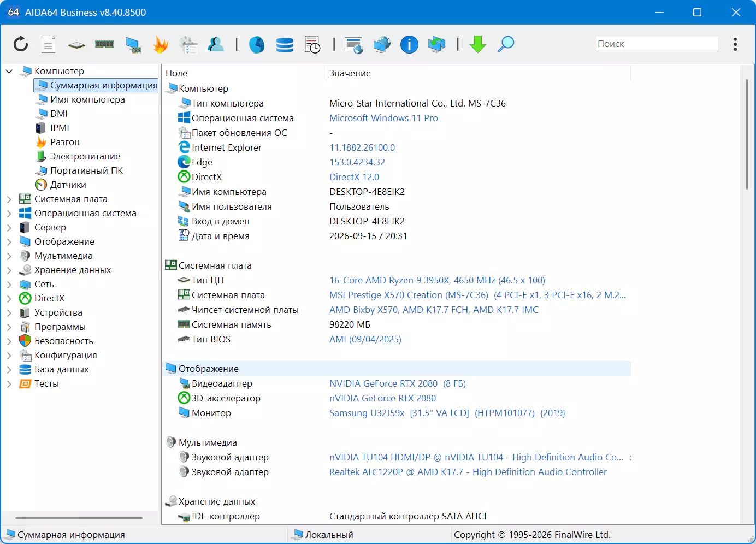Click the magnifying glass search icon

[506, 44]
